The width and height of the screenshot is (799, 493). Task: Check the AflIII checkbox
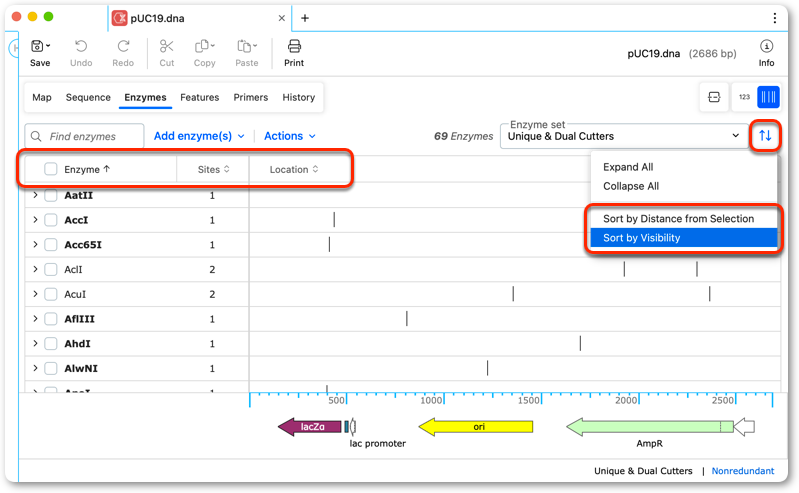point(50,319)
